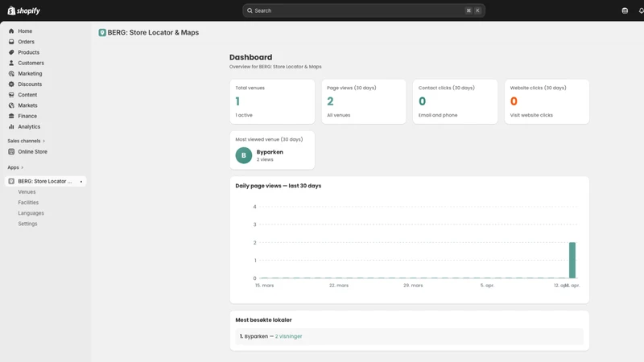Screen dimensions: 644x362
Task: Click the Content icon in sidebar
Action: click(11, 95)
